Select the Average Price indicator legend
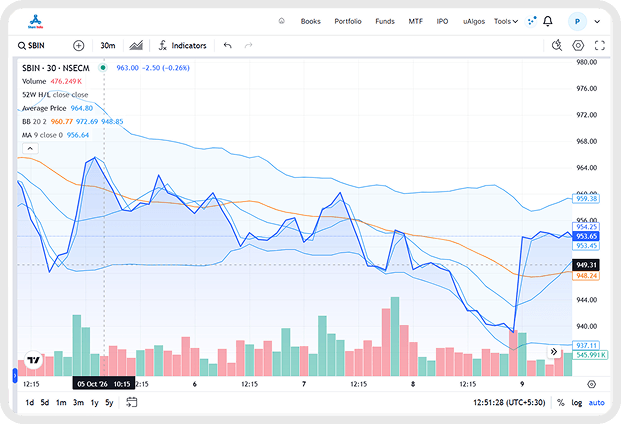 [44, 108]
